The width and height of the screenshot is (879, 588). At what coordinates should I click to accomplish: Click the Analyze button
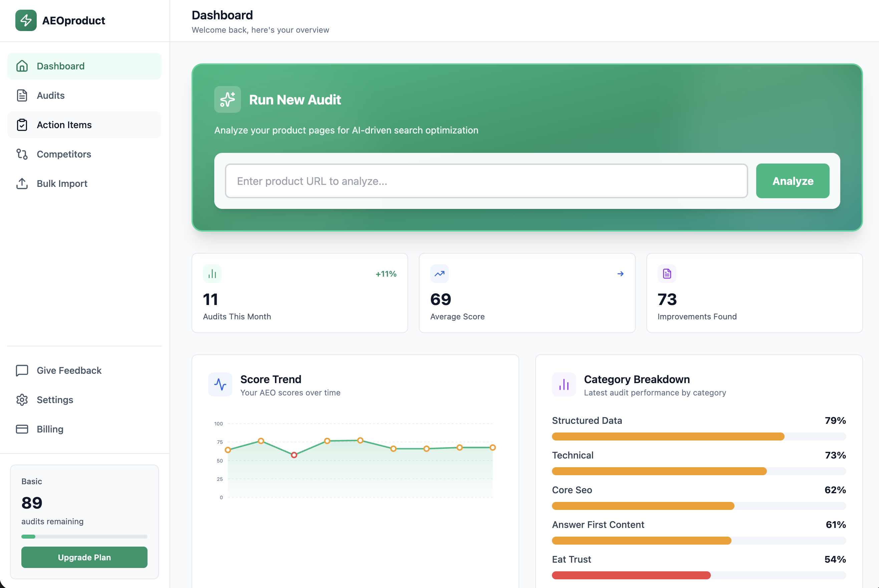pos(792,181)
